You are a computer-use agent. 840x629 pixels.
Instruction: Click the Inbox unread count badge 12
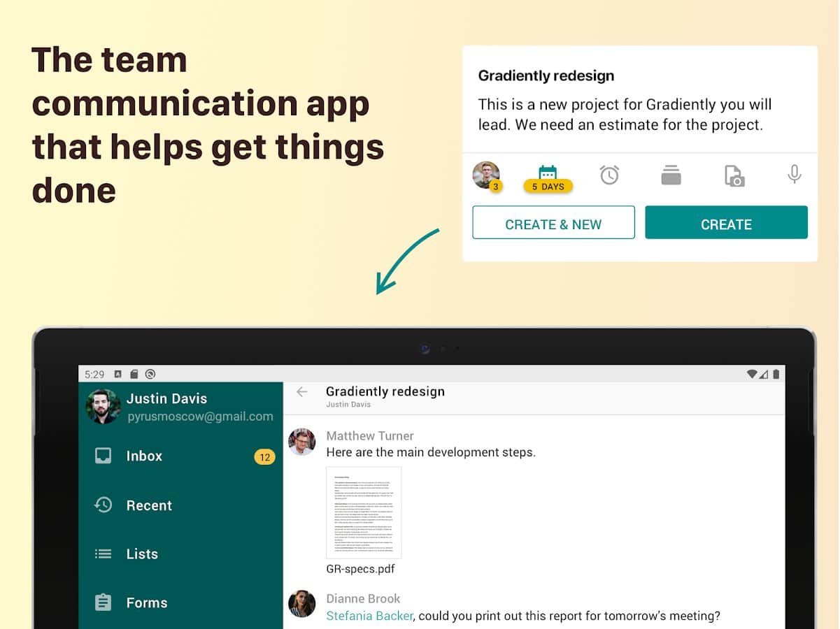coord(264,458)
